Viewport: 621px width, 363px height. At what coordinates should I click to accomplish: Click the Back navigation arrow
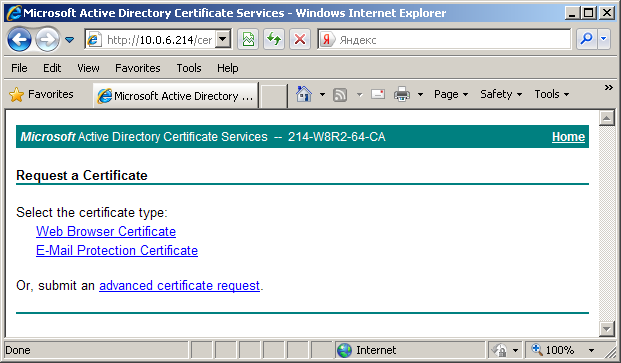click(x=19, y=39)
